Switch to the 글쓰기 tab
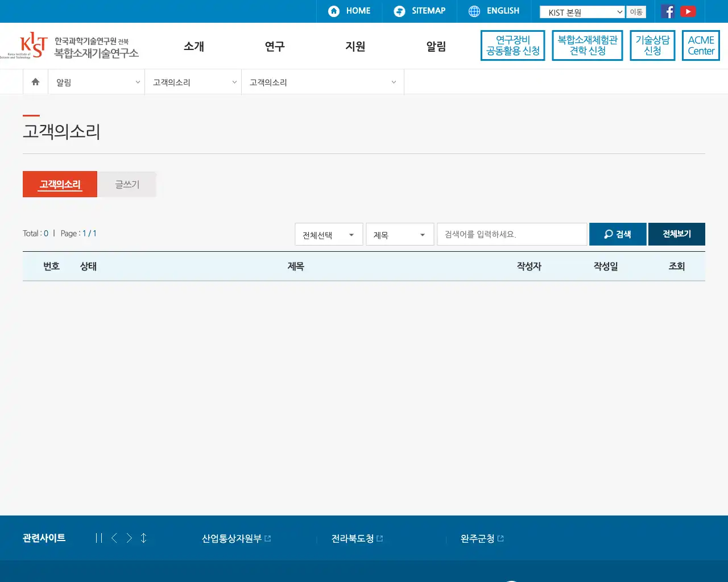Image resolution: width=728 pixels, height=582 pixels. (127, 184)
